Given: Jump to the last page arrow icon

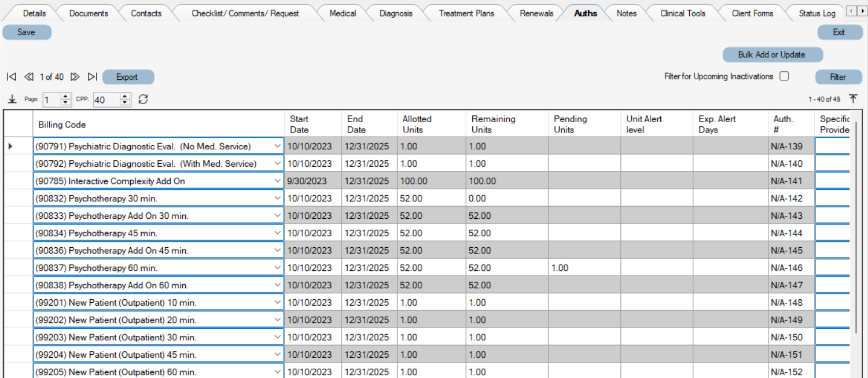Looking at the screenshot, I should (93, 76).
